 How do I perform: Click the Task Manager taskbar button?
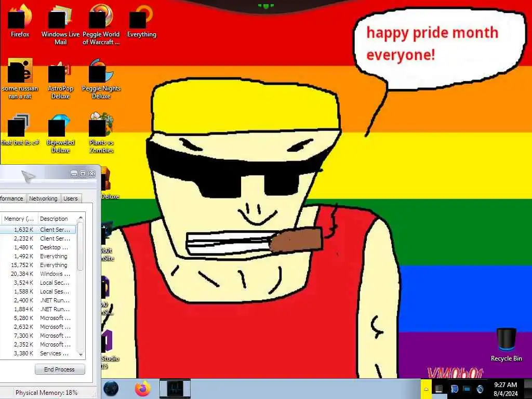coord(175,389)
